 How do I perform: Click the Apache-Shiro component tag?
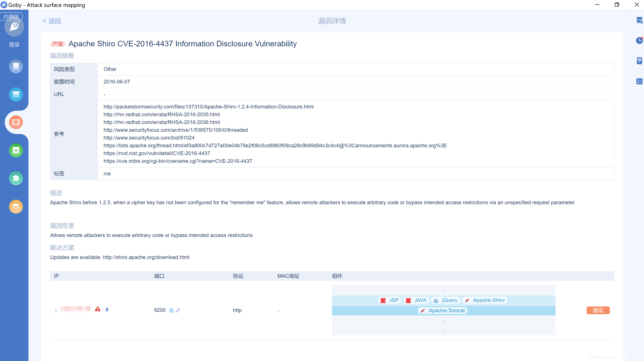[485, 300]
